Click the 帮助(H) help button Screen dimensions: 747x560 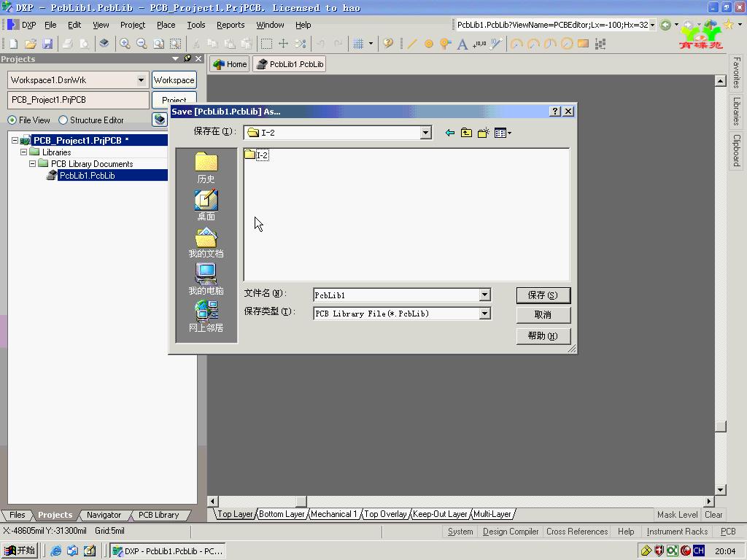(543, 335)
